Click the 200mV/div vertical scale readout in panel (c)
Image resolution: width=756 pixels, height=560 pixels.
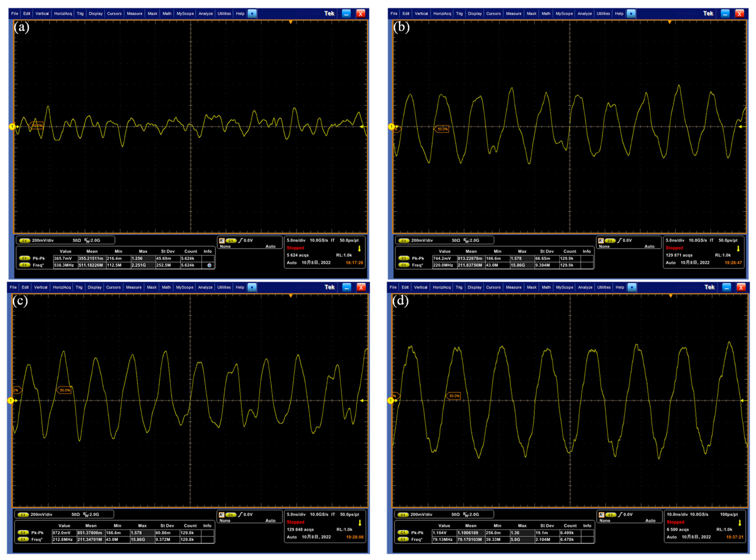pos(41,514)
